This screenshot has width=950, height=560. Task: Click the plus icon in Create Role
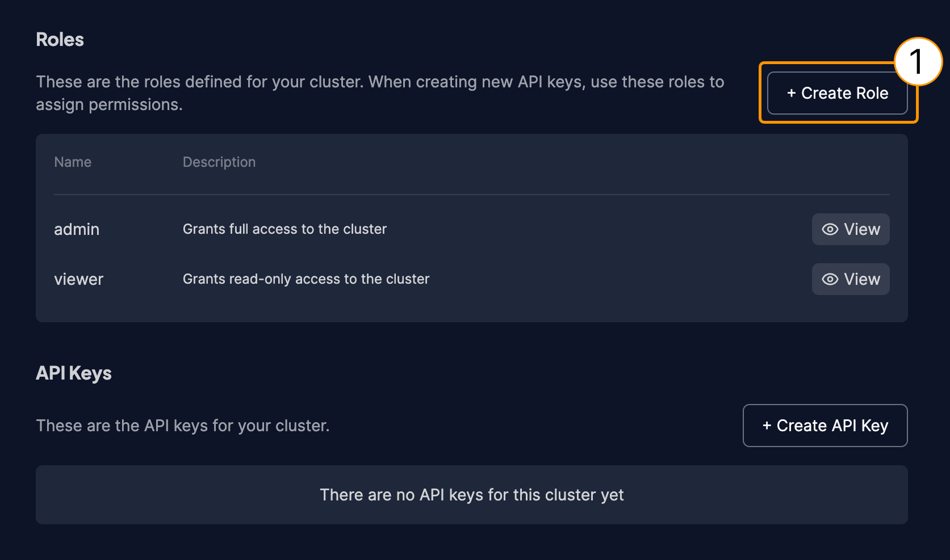791,94
